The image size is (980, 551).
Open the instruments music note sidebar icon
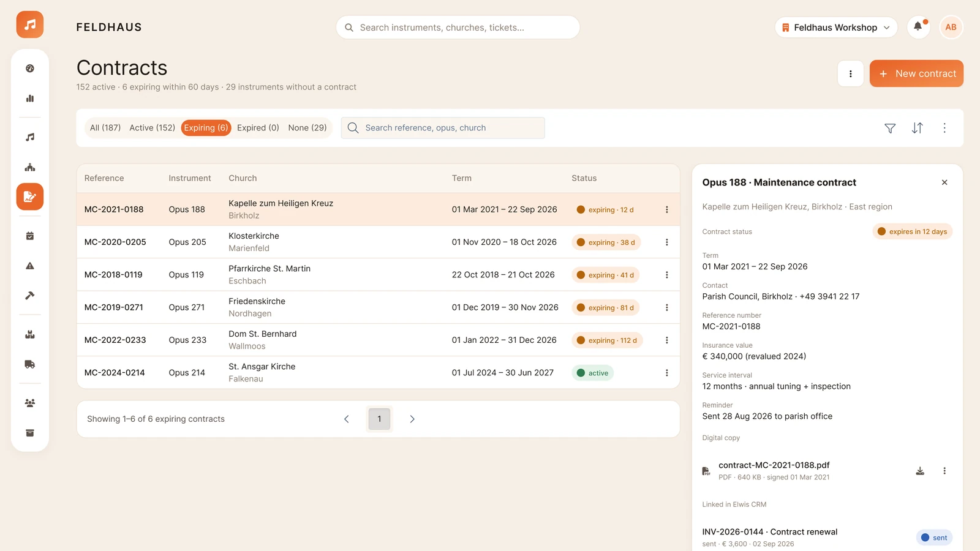pos(30,137)
